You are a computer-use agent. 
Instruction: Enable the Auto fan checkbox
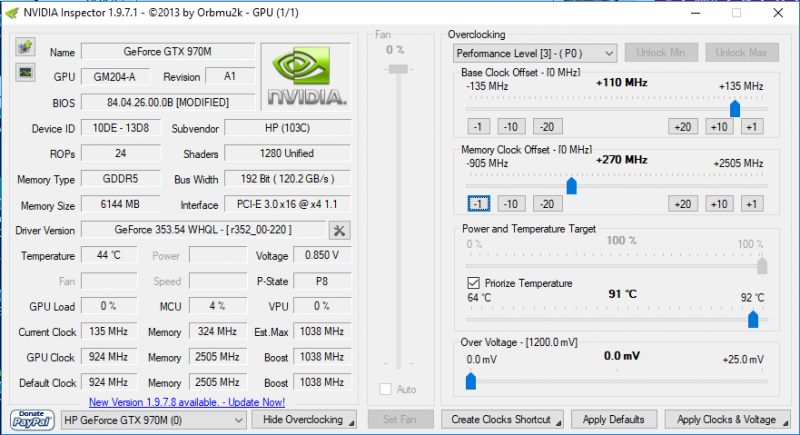385,390
